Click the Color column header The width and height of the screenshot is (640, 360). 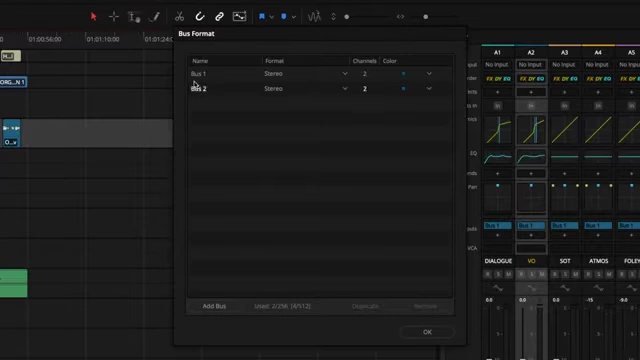[x=389, y=61]
